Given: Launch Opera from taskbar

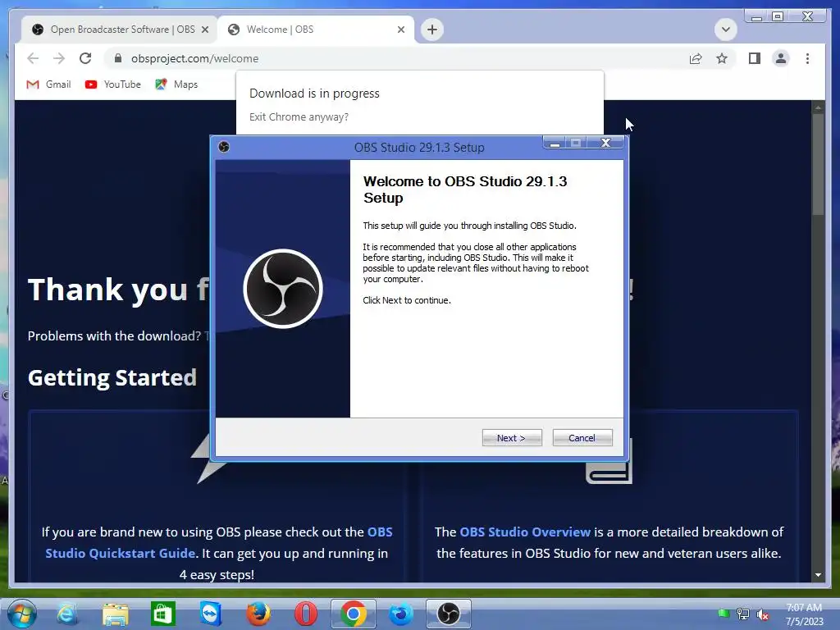Looking at the screenshot, I should click(306, 614).
